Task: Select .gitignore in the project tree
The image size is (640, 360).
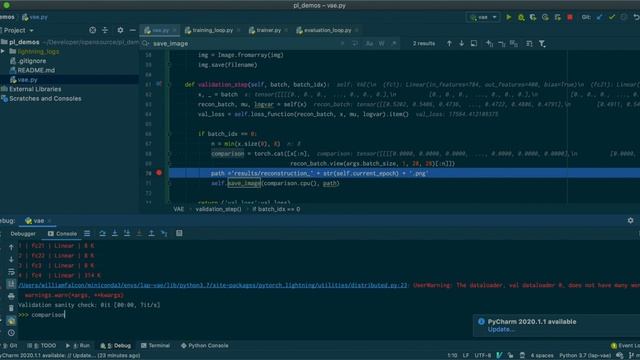Action: [x=32, y=61]
